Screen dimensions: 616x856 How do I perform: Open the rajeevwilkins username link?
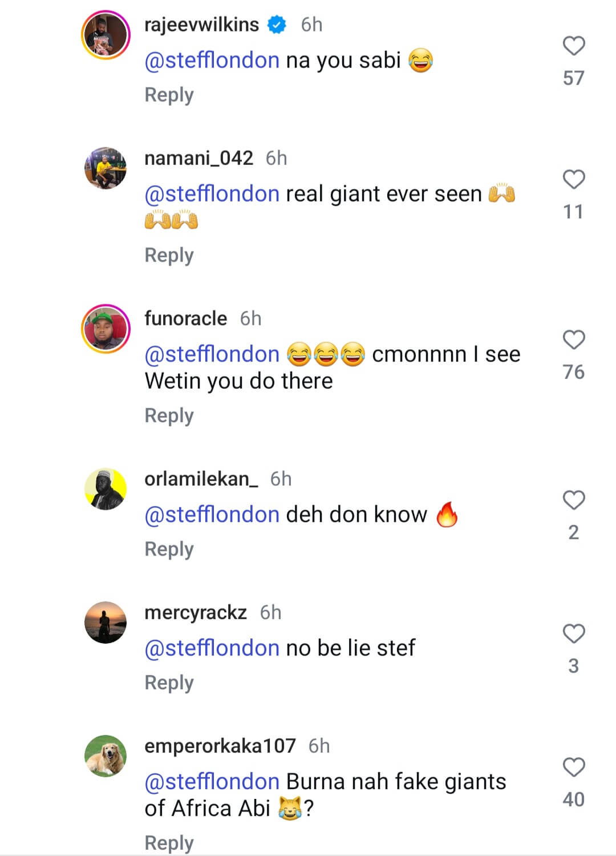pyautogui.click(x=201, y=25)
